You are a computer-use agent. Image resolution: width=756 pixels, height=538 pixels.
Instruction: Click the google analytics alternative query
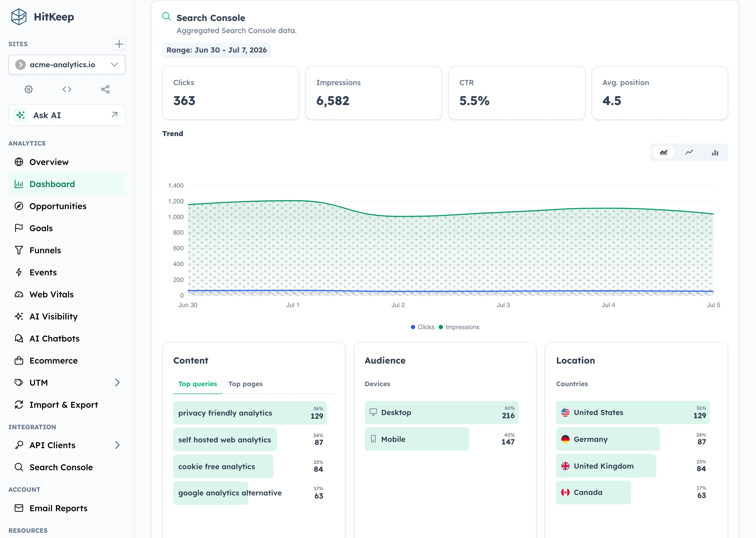pyautogui.click(x=230, y=493)
